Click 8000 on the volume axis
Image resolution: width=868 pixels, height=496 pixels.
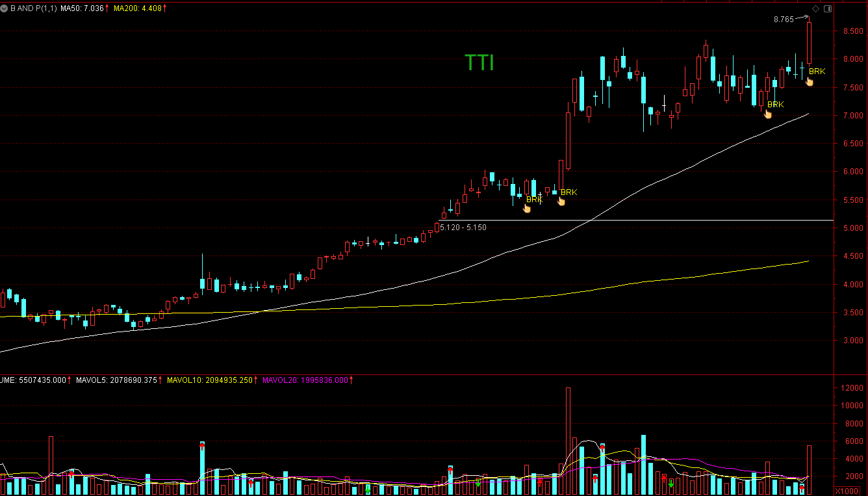(853, 423)
